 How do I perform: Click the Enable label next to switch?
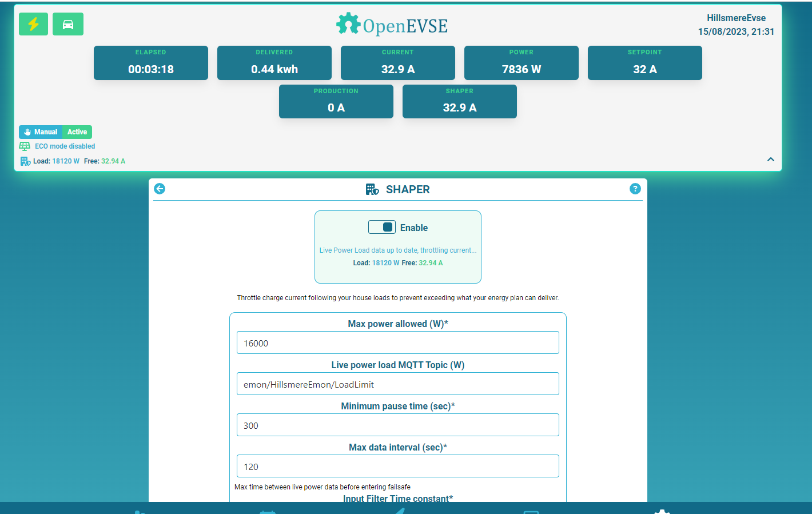(x=414, y=228)
